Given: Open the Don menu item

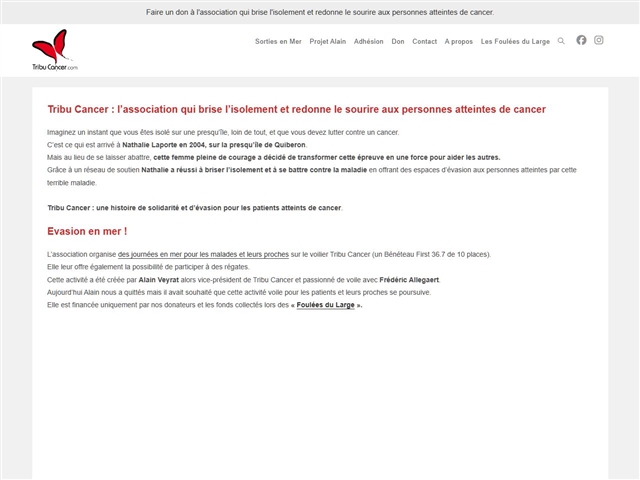Looking at the screenshot, I should tap(398, 41).
